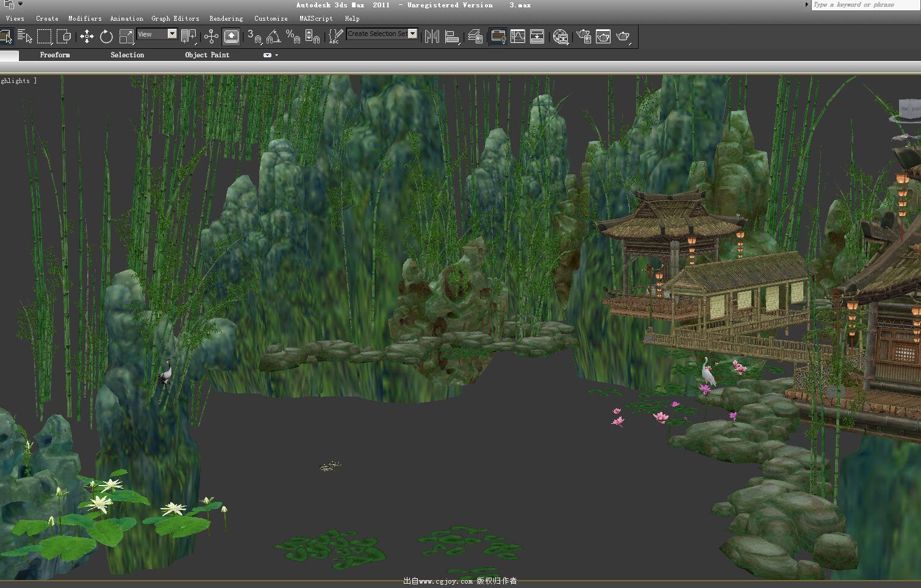This screenshot has height=588, width=921.
Task: Open Schematic View
Action: click(537, 37)
